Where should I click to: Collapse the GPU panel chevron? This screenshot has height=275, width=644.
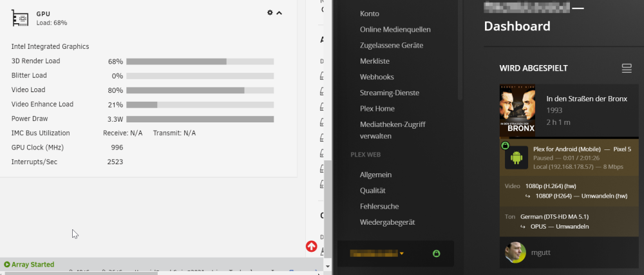(279, 13)
